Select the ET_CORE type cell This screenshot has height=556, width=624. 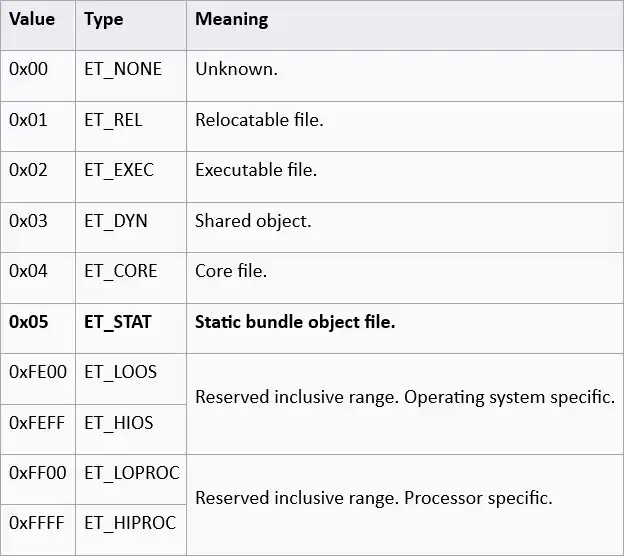click(131, 278)
